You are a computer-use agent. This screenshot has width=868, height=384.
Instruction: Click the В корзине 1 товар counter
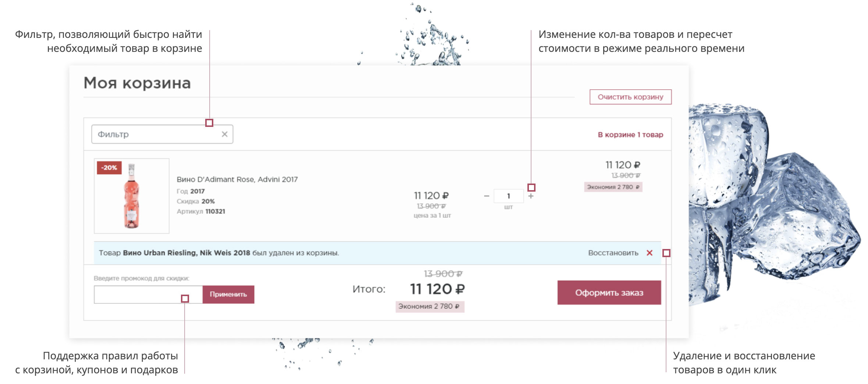pyautogui.click(x=630, y=135)
